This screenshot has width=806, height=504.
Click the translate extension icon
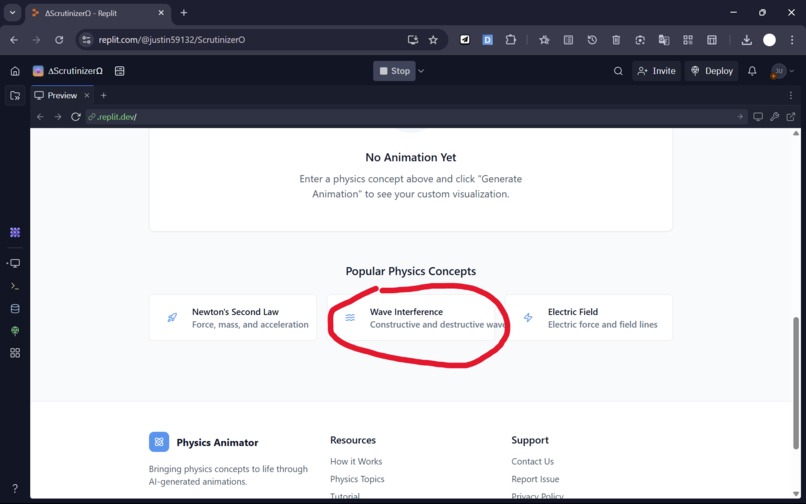click(x=664, y=40)
